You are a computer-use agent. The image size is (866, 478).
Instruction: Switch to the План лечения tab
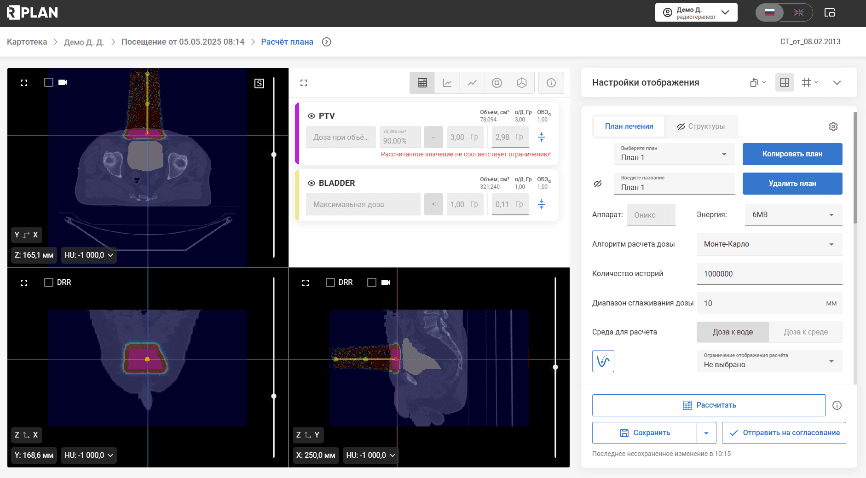click(x=629, y=127)
